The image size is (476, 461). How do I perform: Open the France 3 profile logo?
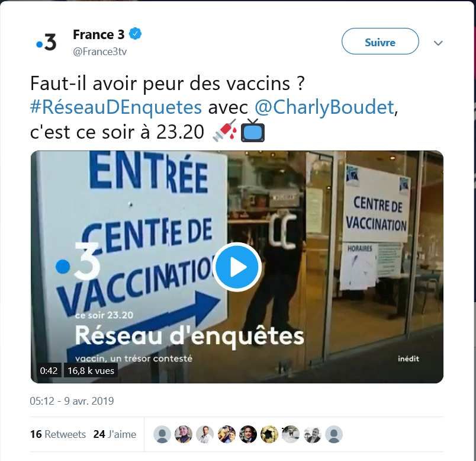pyautogui.click(x=46, y=42)
